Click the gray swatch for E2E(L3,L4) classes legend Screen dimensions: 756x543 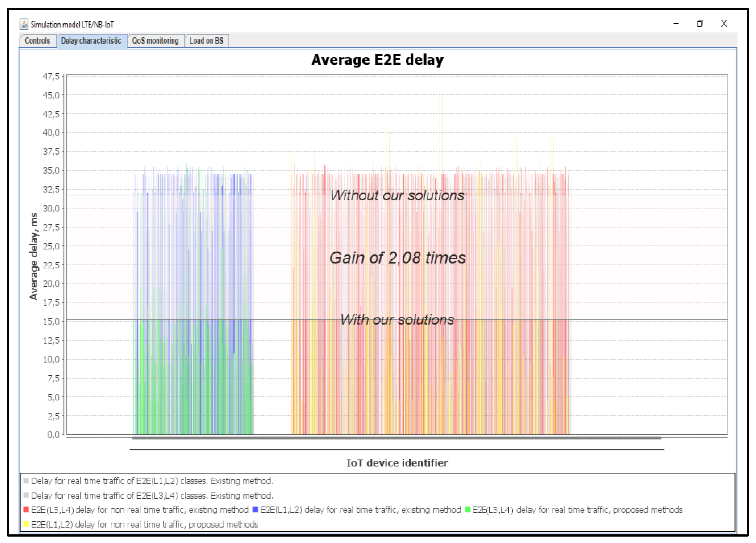26,495
